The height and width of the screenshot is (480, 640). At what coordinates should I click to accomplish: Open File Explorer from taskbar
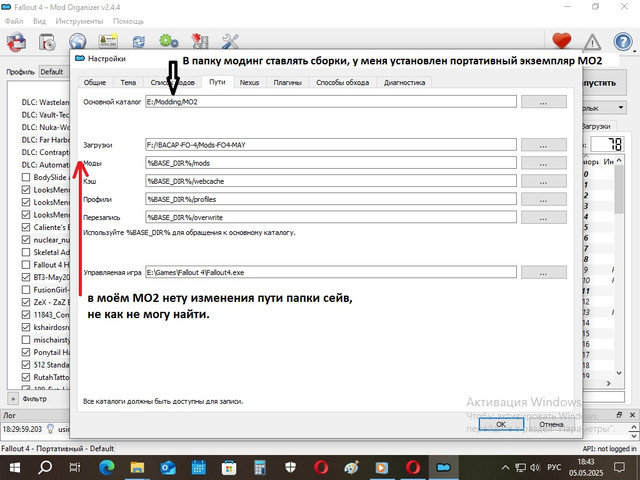coord(137,467)
